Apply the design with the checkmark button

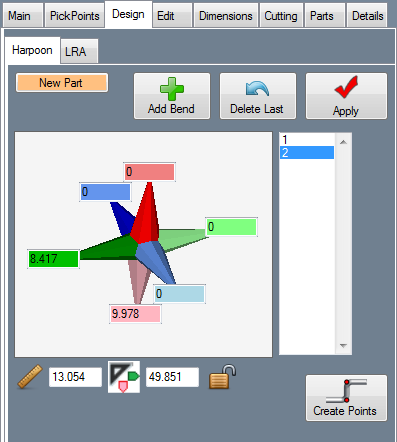pyautogui.click(x=346, y=96)
